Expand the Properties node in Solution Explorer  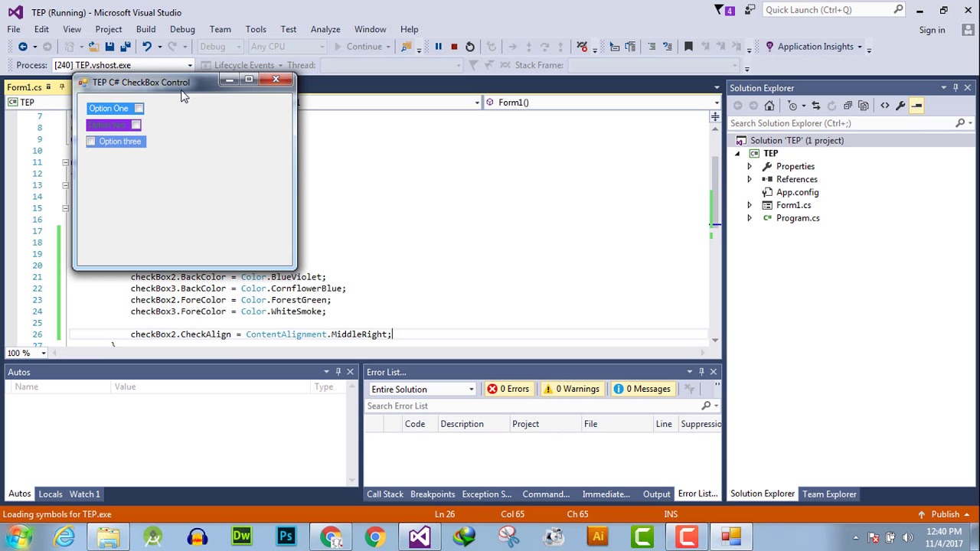[750, 167]
